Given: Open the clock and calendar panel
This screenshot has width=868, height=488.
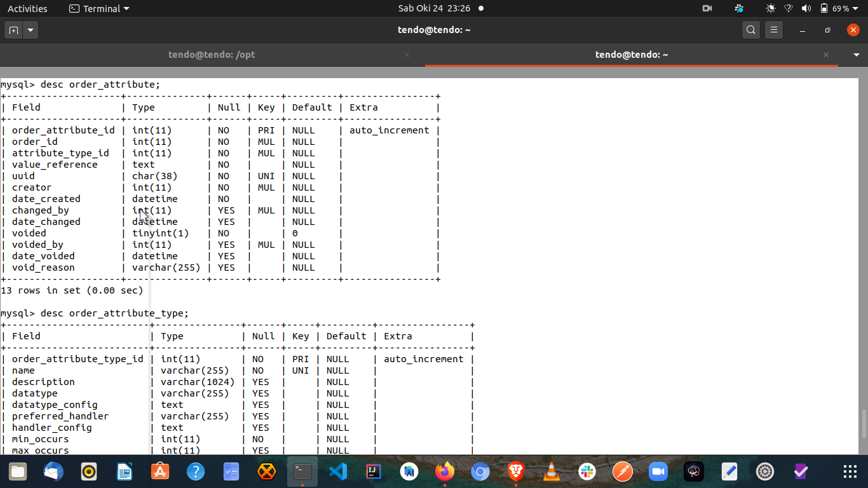Looking at the screenshot, I should tap(434, 9).
